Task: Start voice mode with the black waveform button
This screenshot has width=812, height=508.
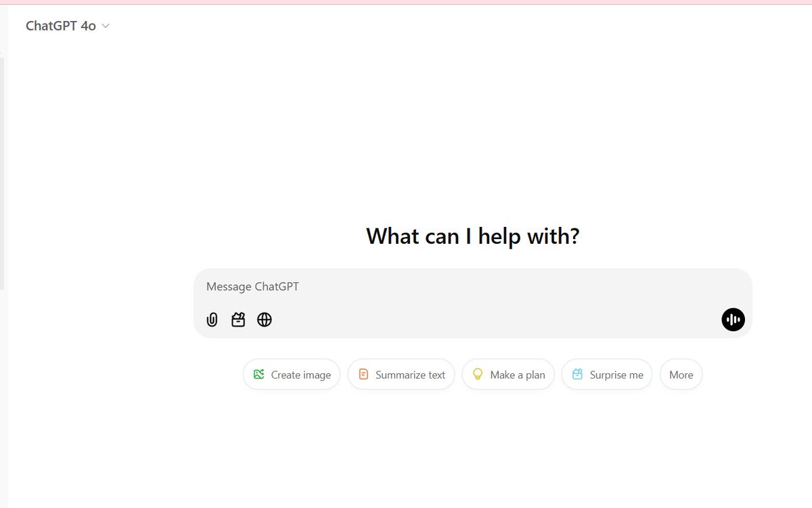Action: [x=734, y=320]
